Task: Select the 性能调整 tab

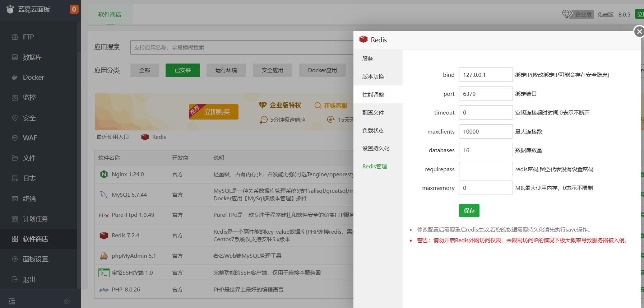Action: click(x=378, y=94)
